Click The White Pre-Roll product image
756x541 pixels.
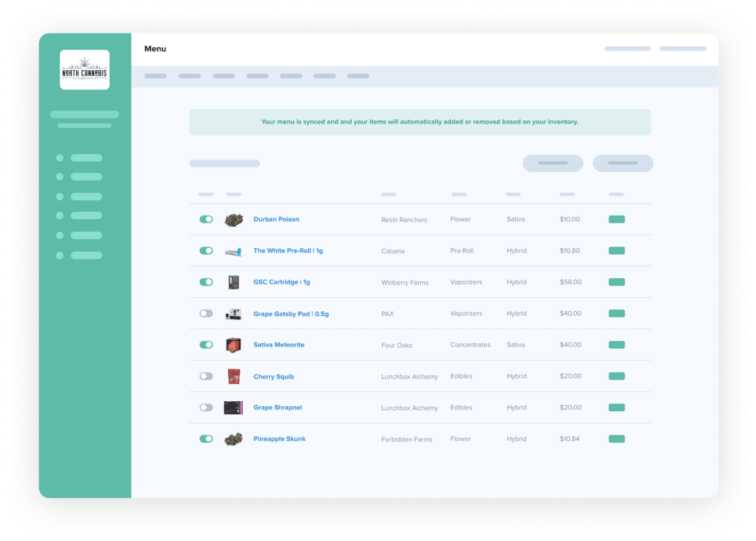234,251
